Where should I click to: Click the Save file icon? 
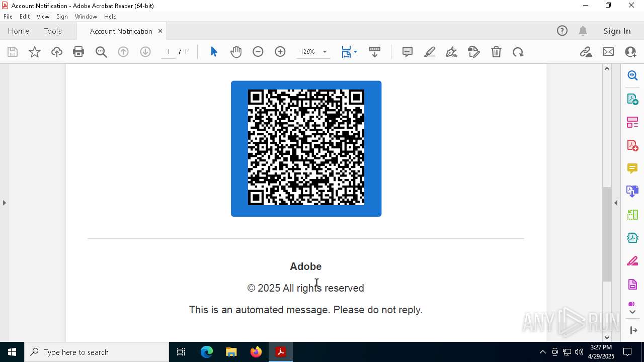click(13, 52)
